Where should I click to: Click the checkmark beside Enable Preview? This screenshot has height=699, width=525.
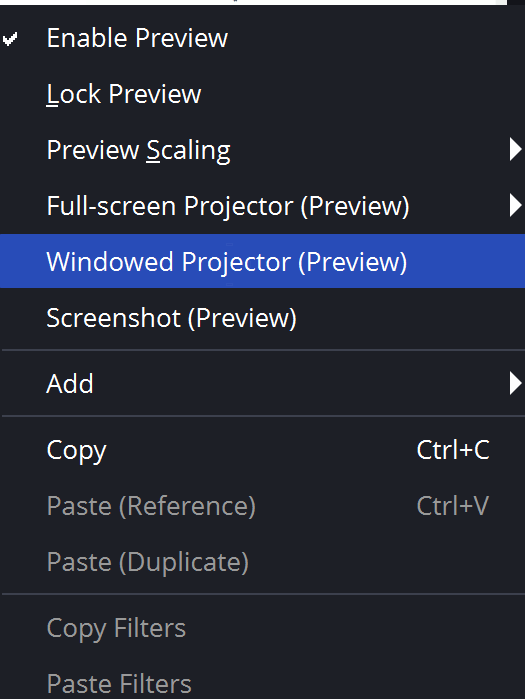(10, 39)
